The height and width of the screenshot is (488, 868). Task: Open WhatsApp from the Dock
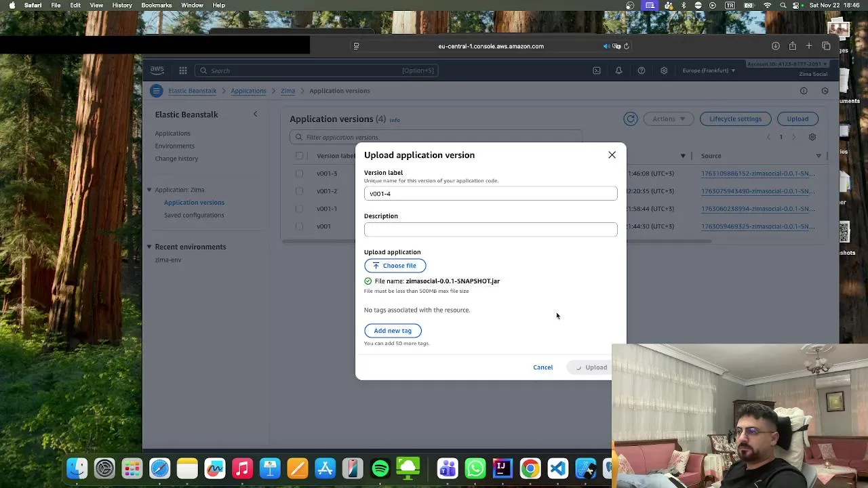(x=475, y=468)
